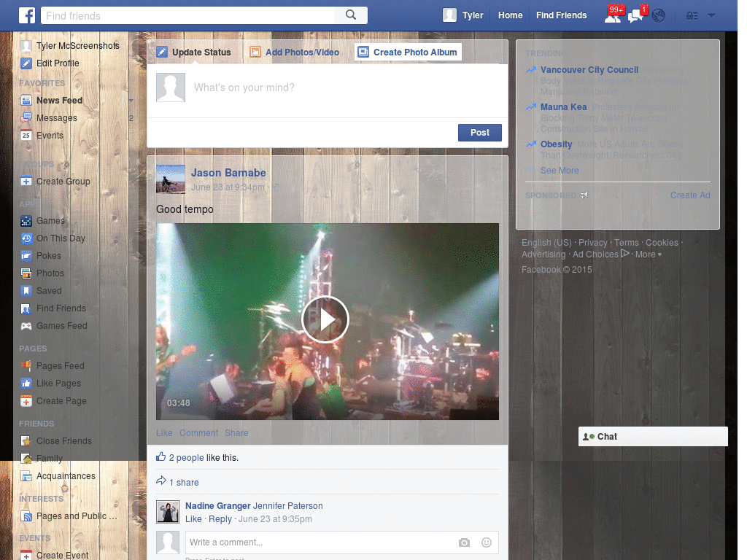
Task: Focus the Find friends search field
Action: [x=187, y=15]
